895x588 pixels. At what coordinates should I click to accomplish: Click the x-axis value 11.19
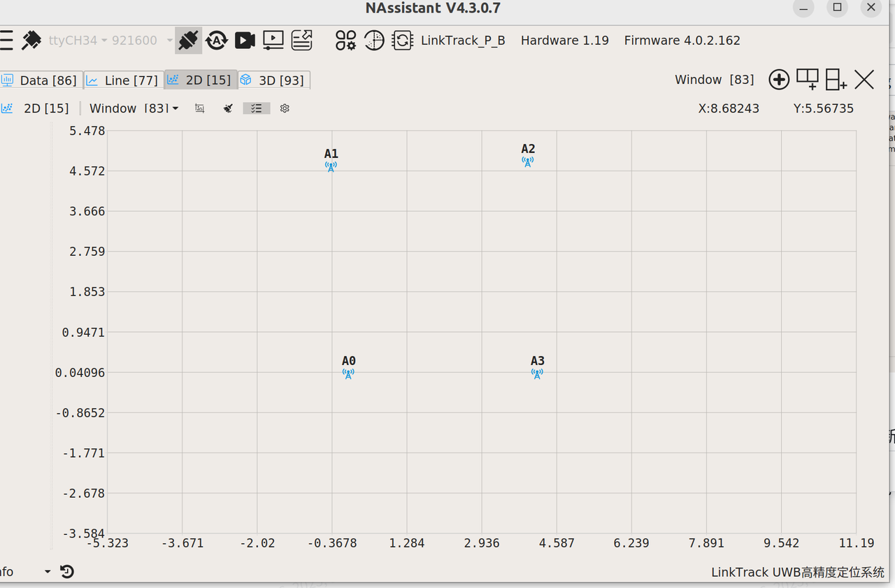coord(856,543)
